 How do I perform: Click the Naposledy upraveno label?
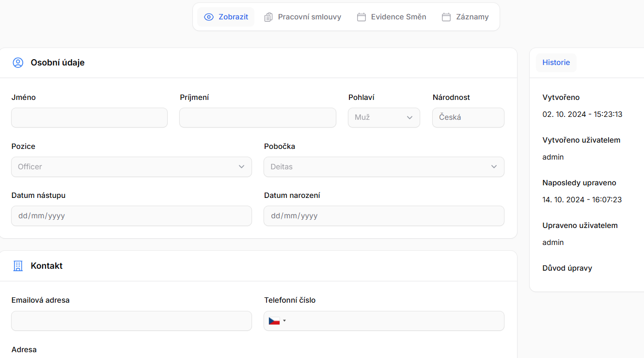579,183
